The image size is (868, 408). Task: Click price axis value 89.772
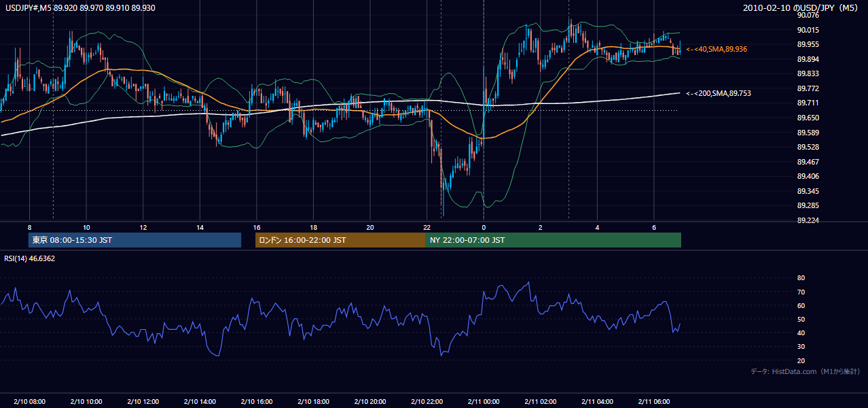(x=809, y=88)
